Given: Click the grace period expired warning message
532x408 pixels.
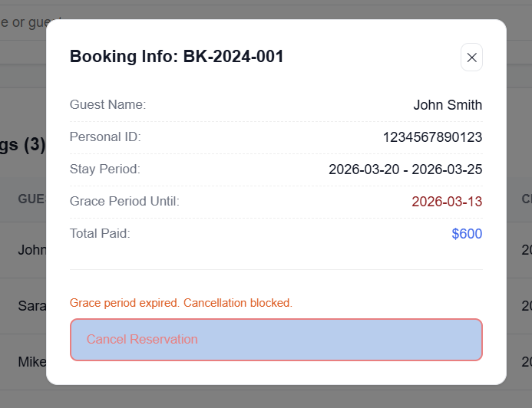Looking at the screenshot, I should [x=181, y=303].
